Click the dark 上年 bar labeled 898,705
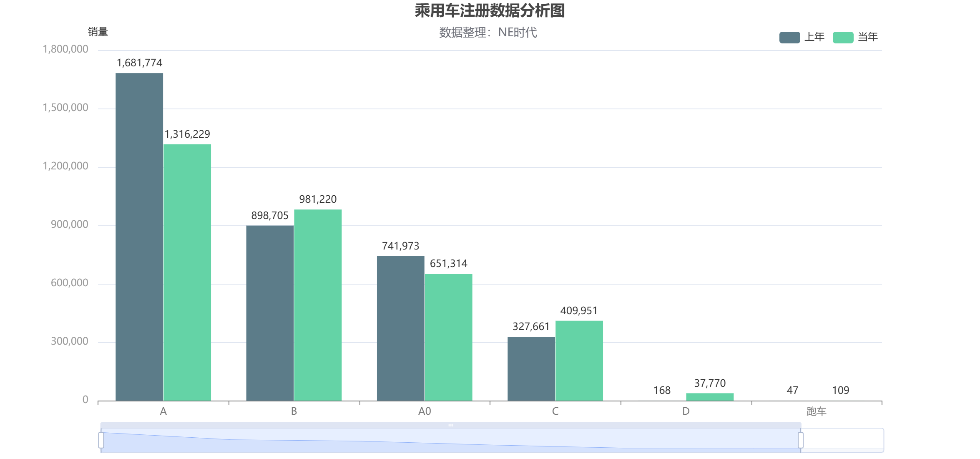This screenshot has width=980, height=459. tap(270, 313)
